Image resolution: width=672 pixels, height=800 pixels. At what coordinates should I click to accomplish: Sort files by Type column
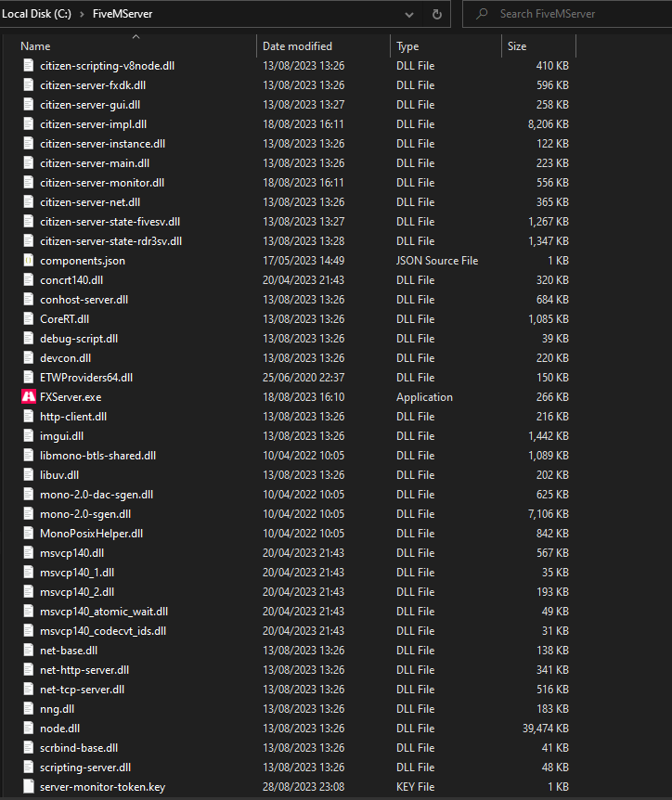(x=407, y=45)
